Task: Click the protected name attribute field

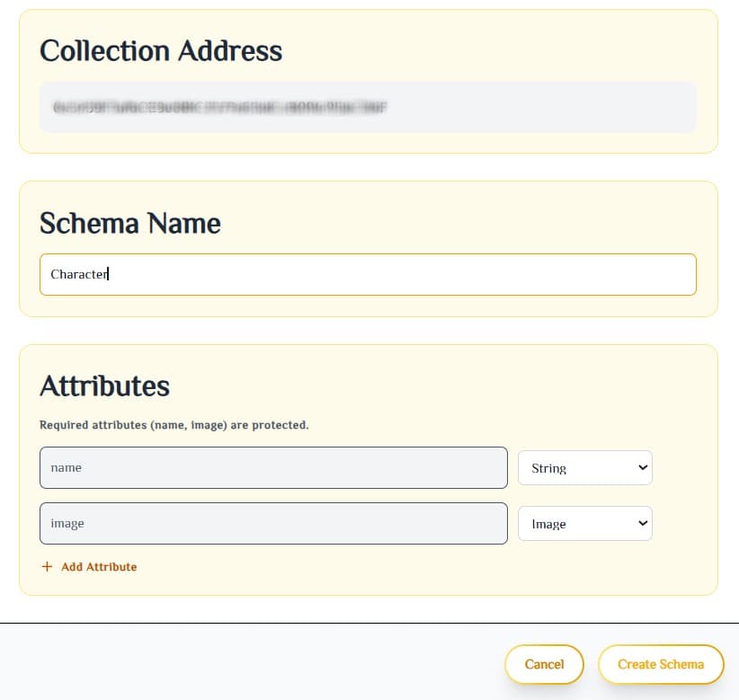Action: pos(273,467)
